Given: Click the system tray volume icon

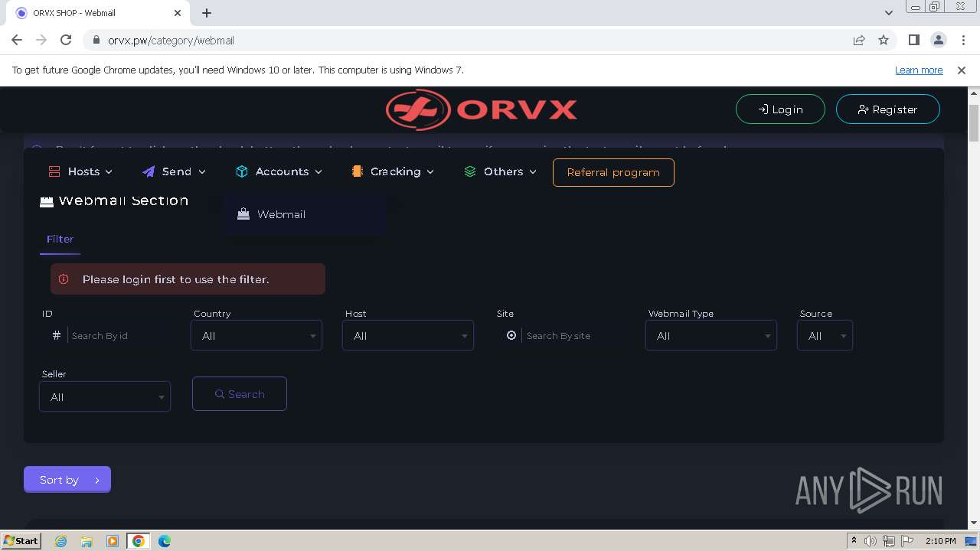Looking at the screenshot, I should click(x=871, y=541).
